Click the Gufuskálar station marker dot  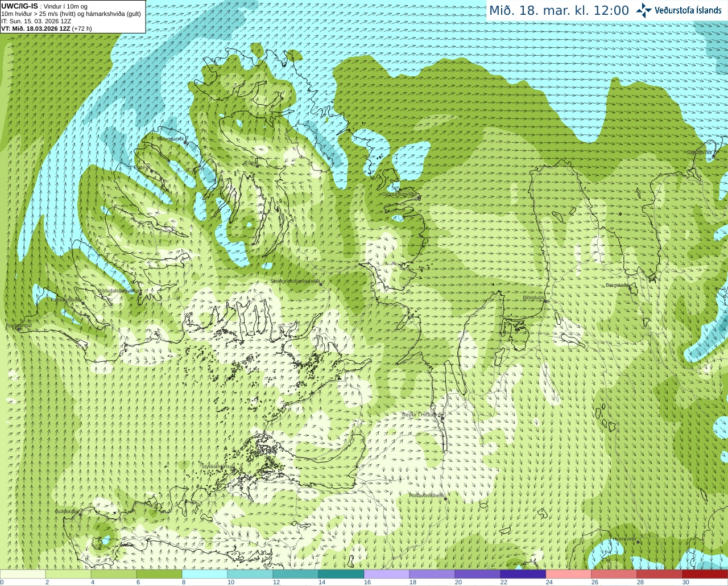point(80,515)
